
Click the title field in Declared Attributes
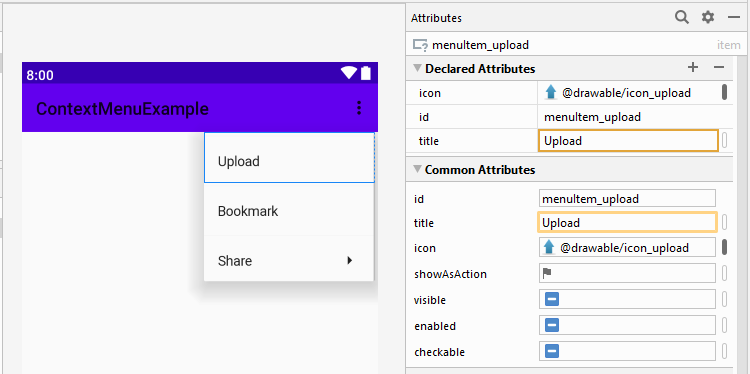pos(628,141)
